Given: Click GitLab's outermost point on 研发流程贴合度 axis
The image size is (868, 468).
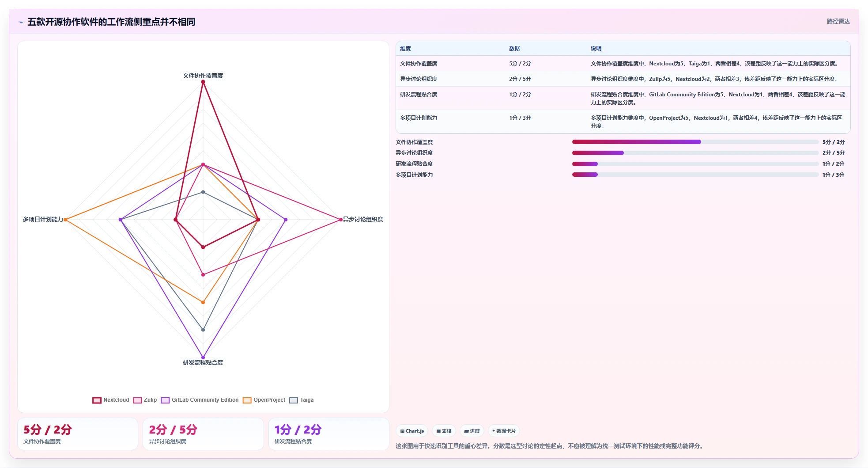Looking at the screenshot, I should [x=203, y=357].
